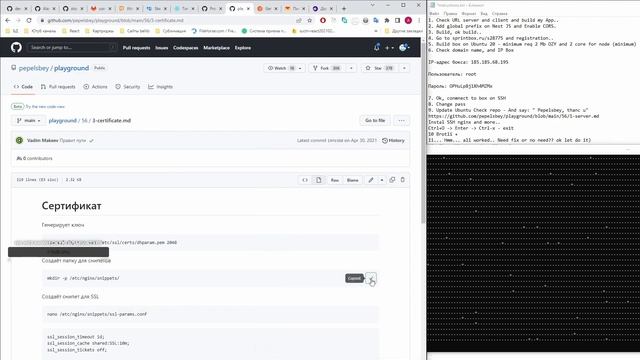The image size is (640, 360).
Task: Open the commit author avatar Vadim Makeev
Action: 19,140
